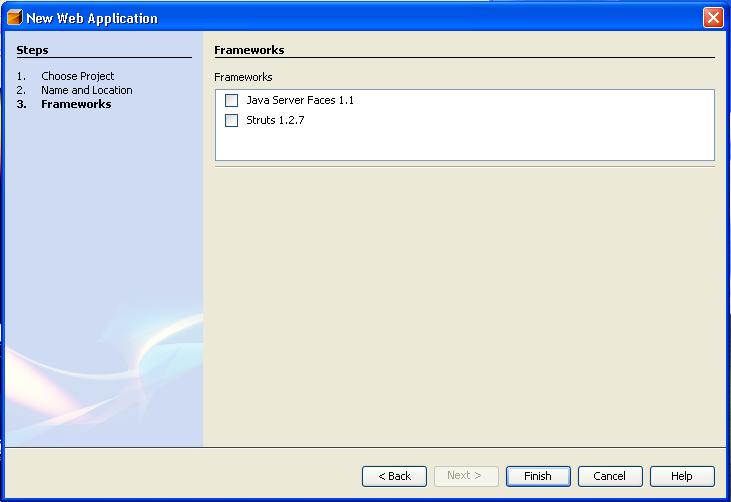731x502 pixels.
Task: Click the Finish button
Action: click(538, 476)
